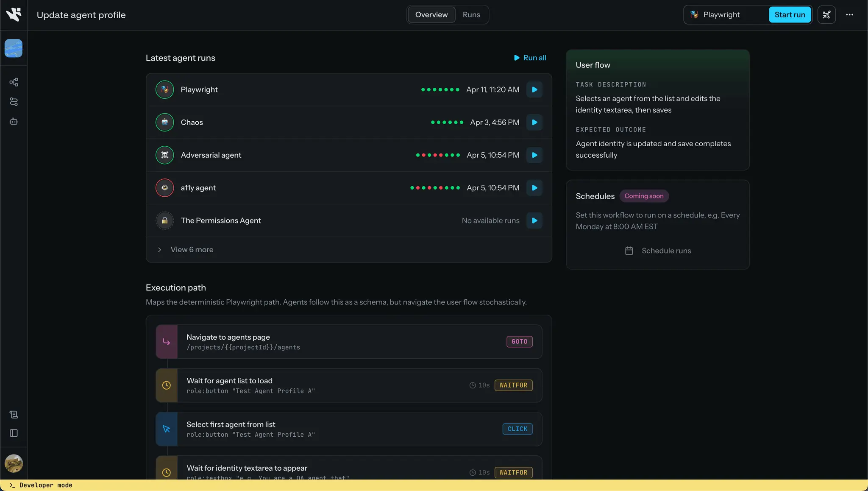Click the Start run button
Image resolution: width=868 pixels, height=491 pixels.
coord(790,14)
